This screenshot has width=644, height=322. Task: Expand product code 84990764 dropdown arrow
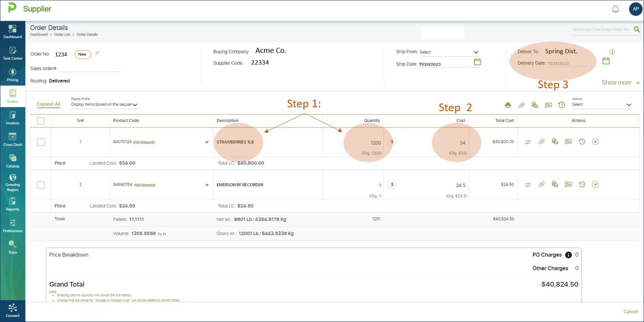pos(207,185)
